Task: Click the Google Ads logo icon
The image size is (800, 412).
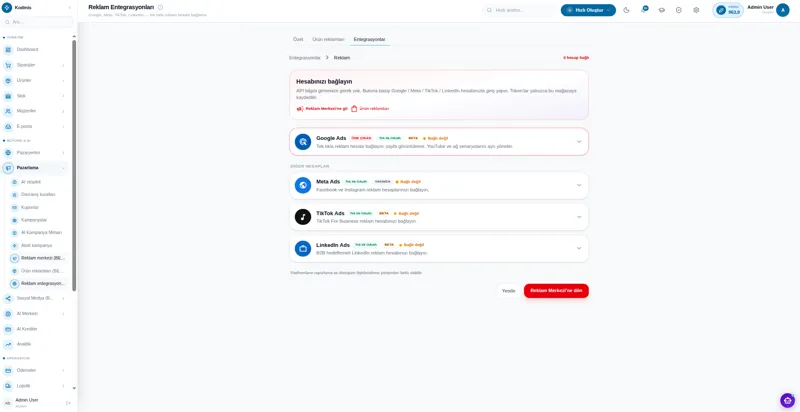Action: click(x=303, y=142)
